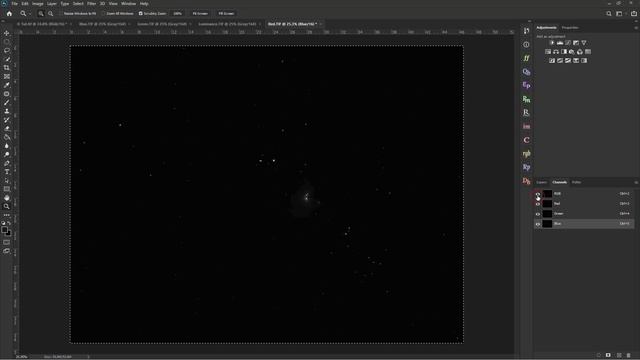This screenshot has width=640, height=360.
Task: Switch to the Paths tab
Action: point(576,182)
